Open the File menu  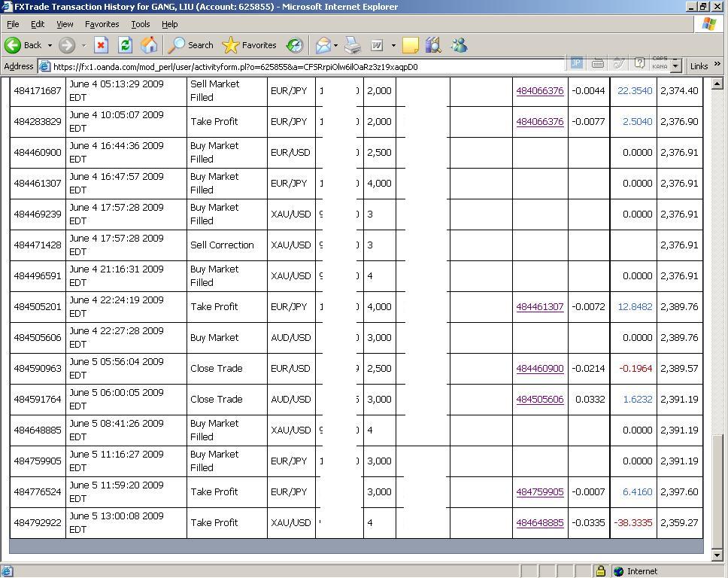pos(13,24)
